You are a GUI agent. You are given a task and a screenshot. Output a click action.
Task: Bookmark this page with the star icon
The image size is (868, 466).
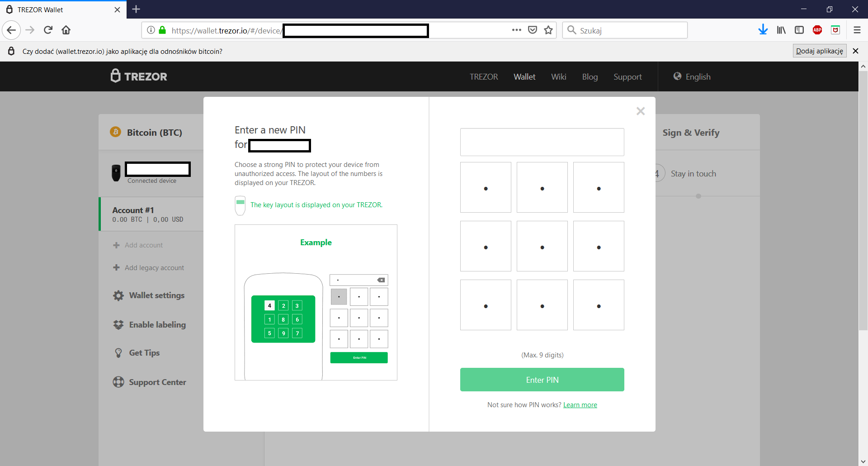[x=548, y=30]
